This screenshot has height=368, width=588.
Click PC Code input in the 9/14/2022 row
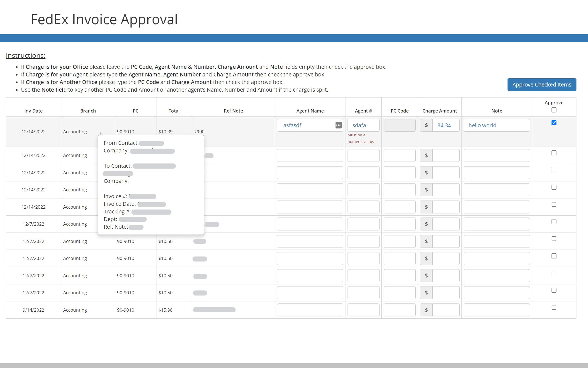coord(400,310)
